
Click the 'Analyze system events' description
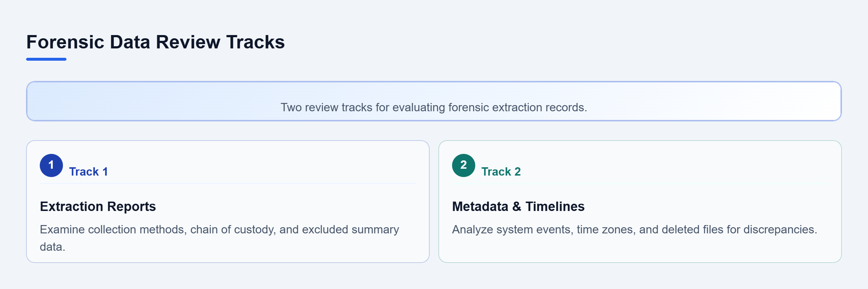635,229
